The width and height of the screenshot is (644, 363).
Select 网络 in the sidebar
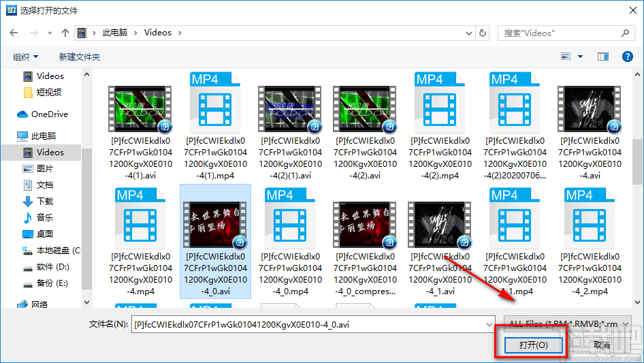[x=33, y=304]
